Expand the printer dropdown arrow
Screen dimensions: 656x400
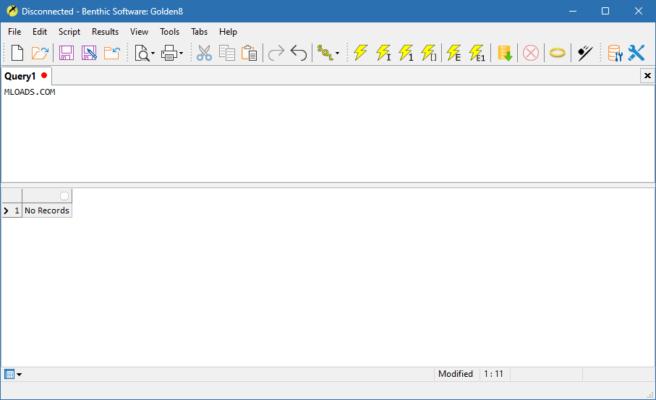click(x=181, y=53)
